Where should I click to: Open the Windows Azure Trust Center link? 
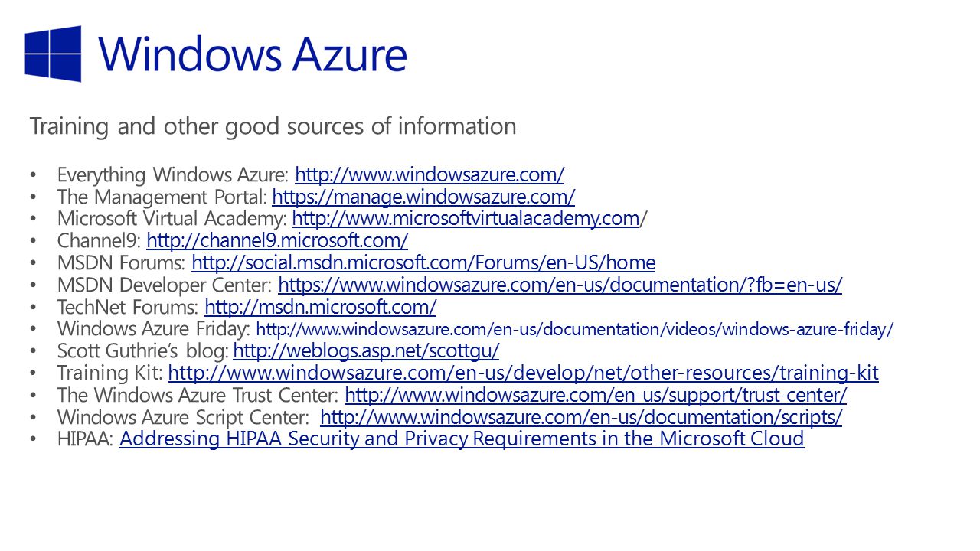click(x=596, y=396)
